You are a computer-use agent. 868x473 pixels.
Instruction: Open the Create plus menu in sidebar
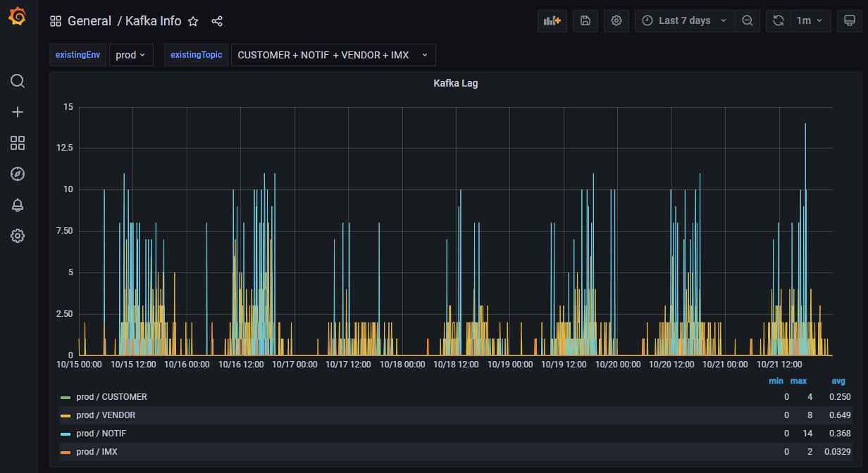pyautogui.click(x=18, y=112)
